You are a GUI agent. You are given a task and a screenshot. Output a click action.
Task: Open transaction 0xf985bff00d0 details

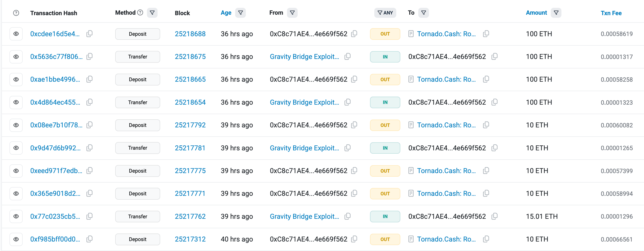coord(55,239)
